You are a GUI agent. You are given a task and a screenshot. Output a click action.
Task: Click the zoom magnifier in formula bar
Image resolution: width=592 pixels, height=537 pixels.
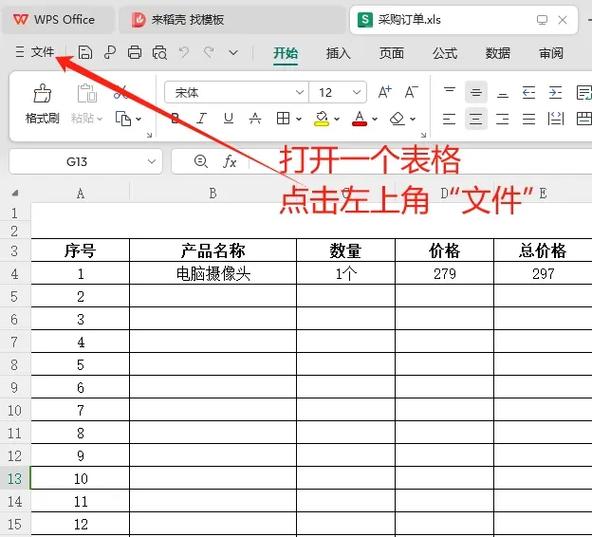[x=200, y=161]
